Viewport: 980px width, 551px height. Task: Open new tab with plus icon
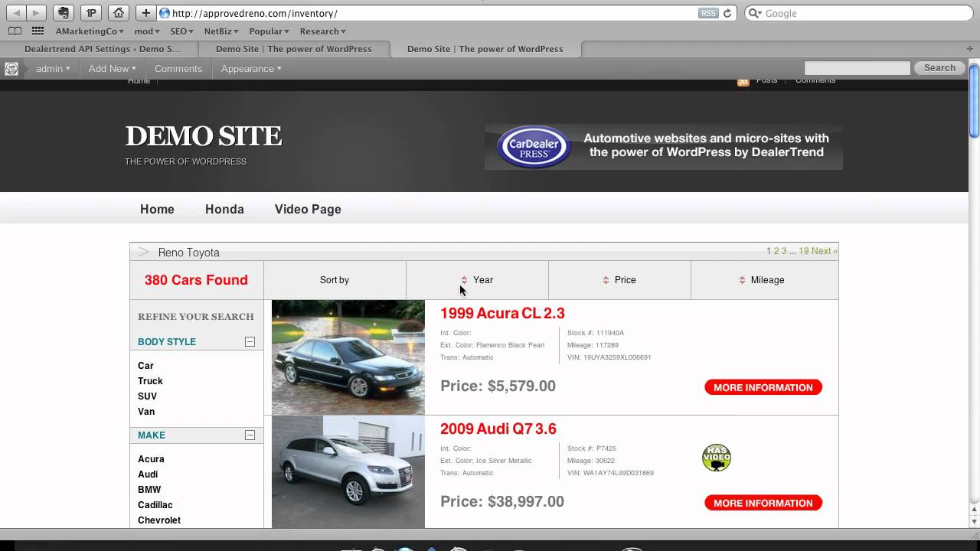[970, 49]
